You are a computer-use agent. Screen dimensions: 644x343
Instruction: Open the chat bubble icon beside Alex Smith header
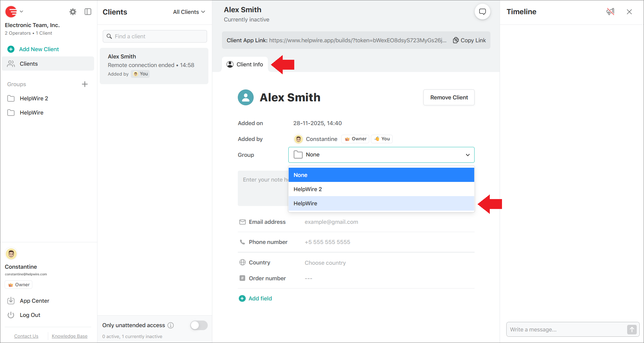(483, 12)
